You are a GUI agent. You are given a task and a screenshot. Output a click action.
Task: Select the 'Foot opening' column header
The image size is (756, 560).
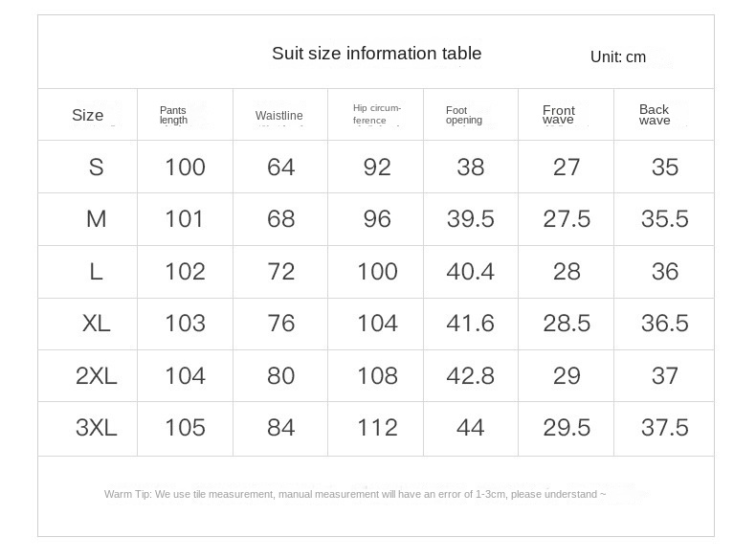tap(464, 115)
